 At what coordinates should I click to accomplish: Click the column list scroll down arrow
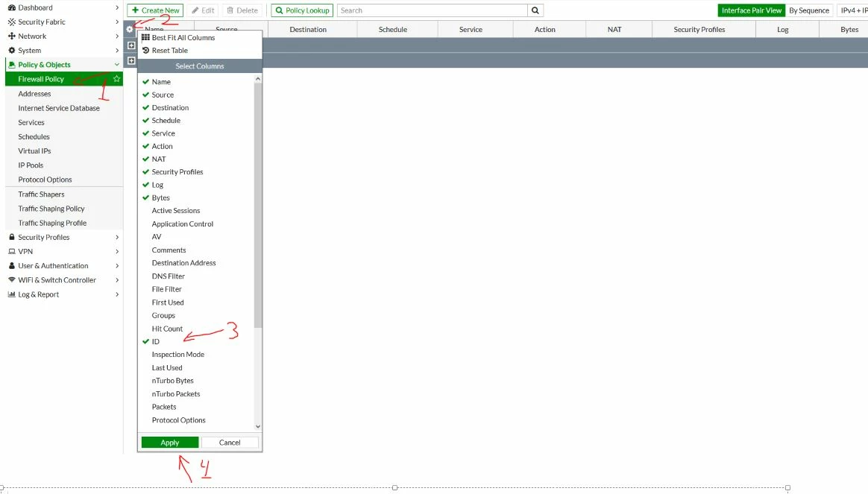coord(257,426)
